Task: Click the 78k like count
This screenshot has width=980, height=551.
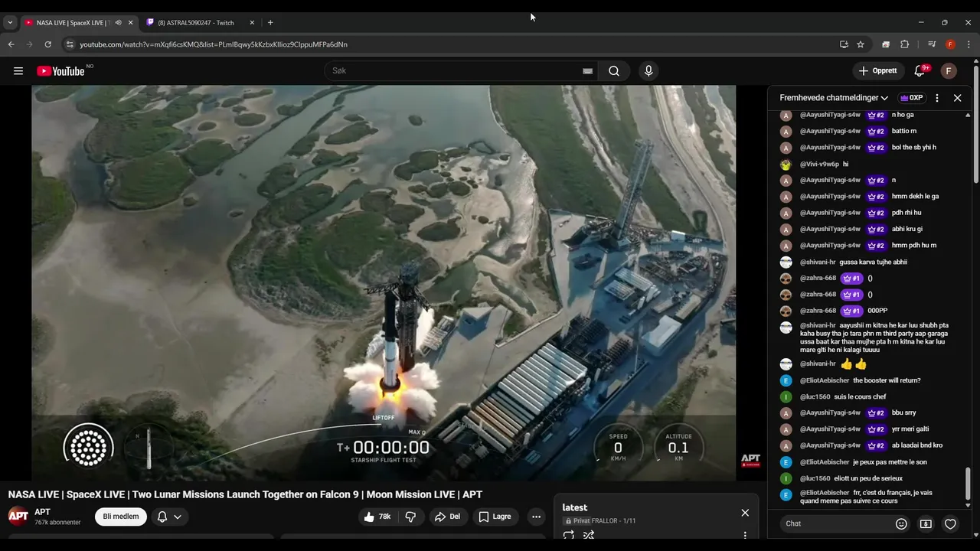Action: coord(384,517)
